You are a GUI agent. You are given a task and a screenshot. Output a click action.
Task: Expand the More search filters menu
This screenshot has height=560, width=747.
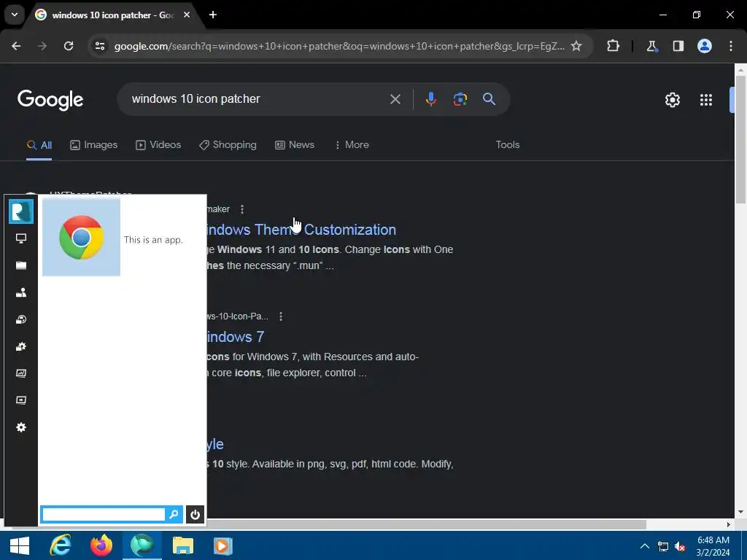click(352, 145)
